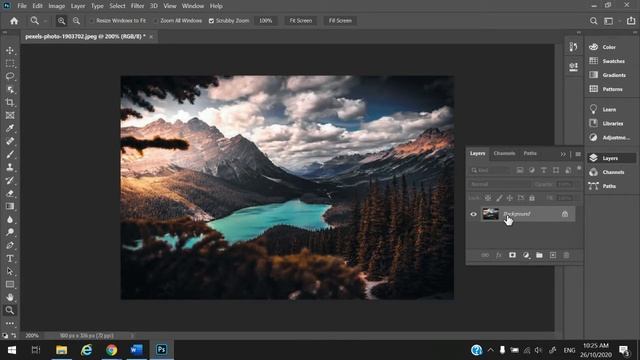Image resolution: width=640 pixels, height=360 pixels.
Task: Select the Hand tool
Action: (x=10, y=297)
